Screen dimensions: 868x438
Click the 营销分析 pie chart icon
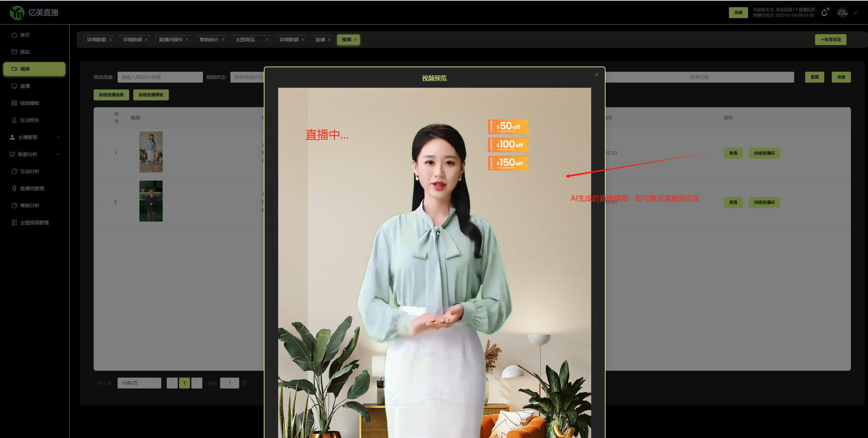pyautogui.click(x=14, y=206)
